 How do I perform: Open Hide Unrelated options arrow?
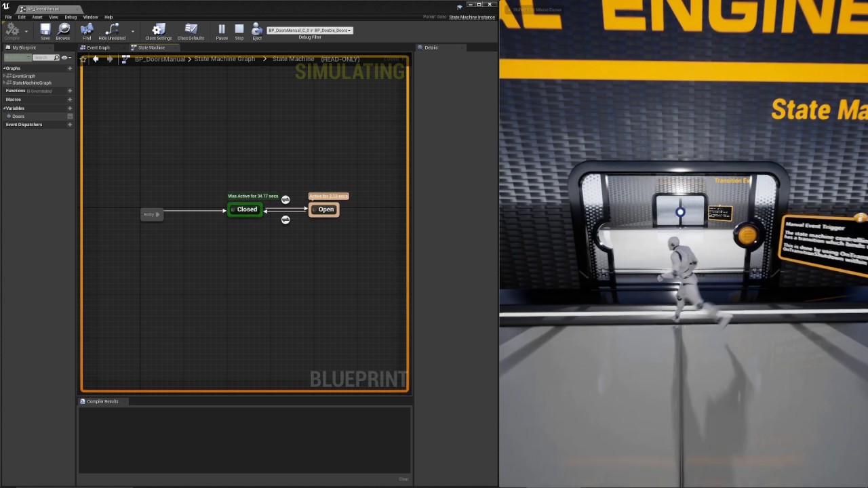coord(132,31)
